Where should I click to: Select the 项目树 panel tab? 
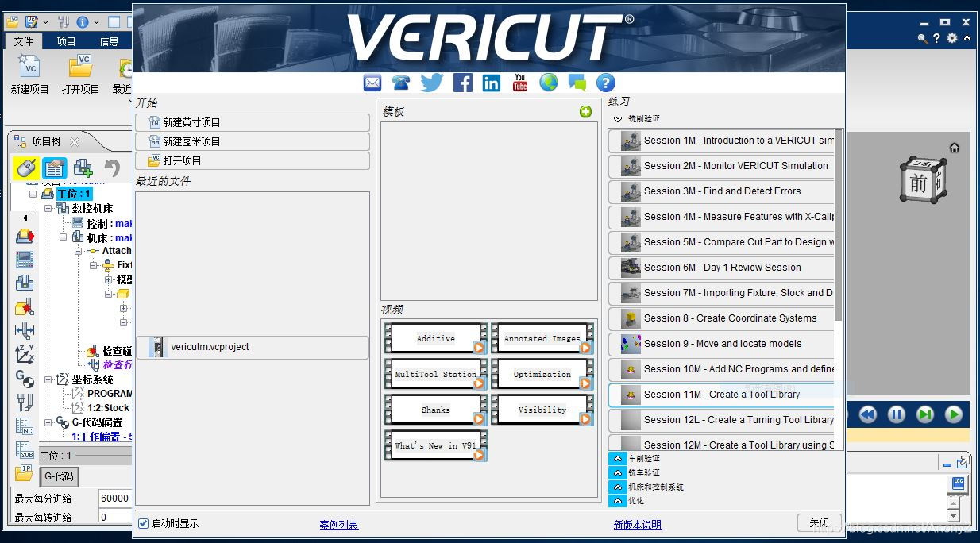pyautogui.click(x=46, y=142)
